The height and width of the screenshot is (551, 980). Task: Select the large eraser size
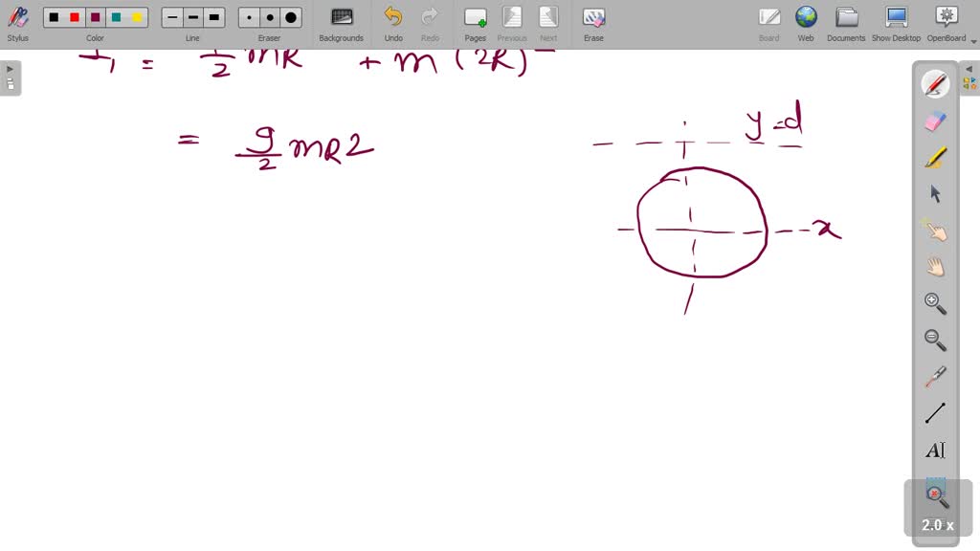(x=291, y=17)
